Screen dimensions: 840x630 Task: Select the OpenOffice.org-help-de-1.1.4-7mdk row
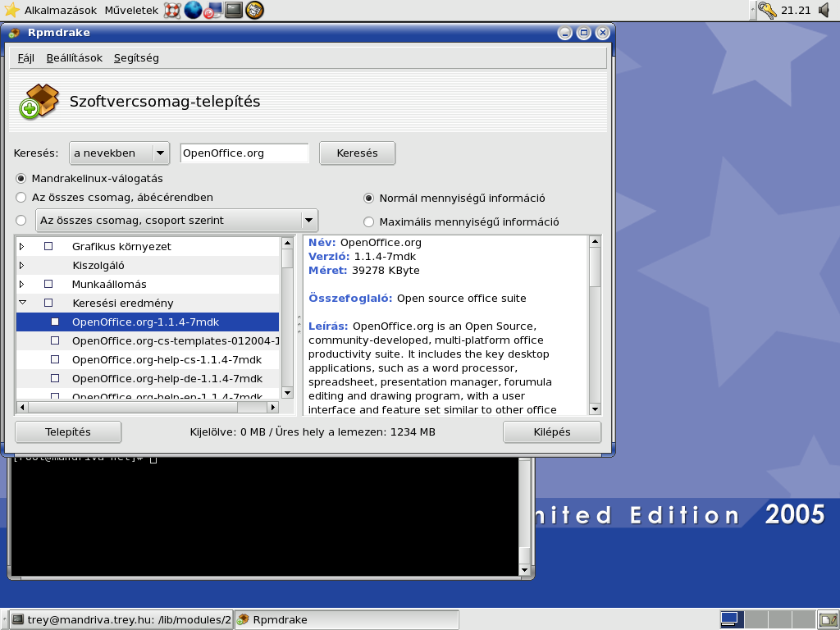coord(148,378)
